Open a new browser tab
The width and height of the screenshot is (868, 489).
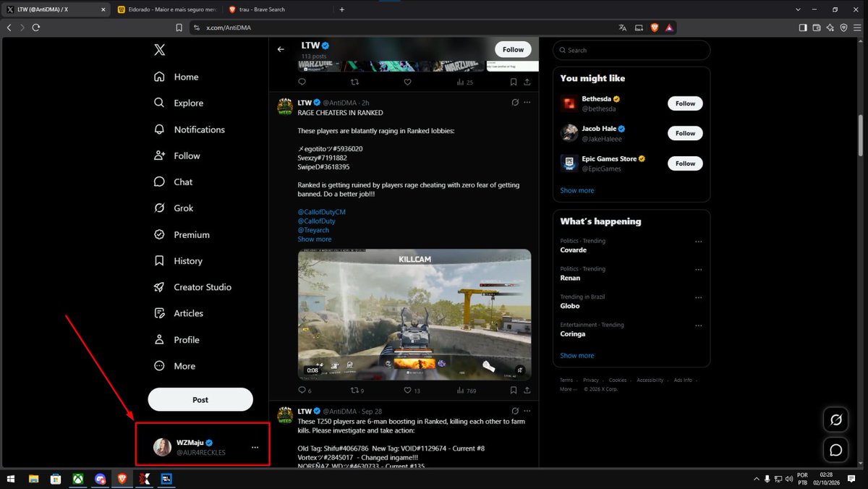click(342, 9)
